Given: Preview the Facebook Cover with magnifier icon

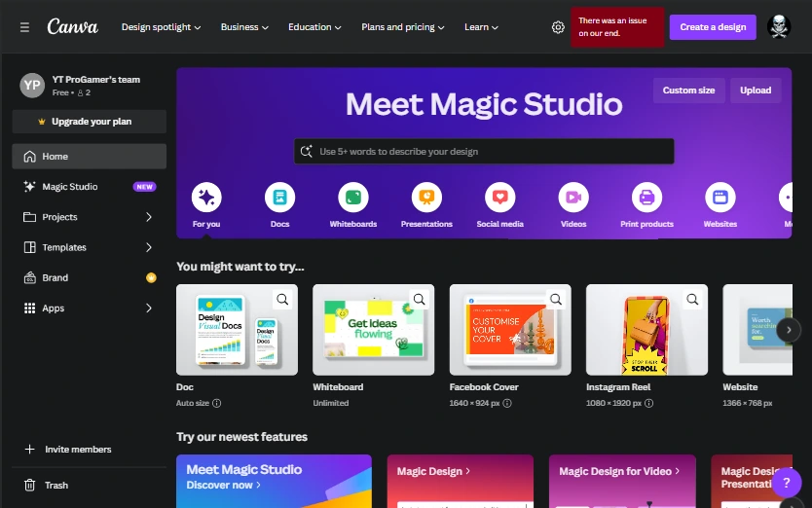Looking at the screenshot, I should [x=556, y=300].
